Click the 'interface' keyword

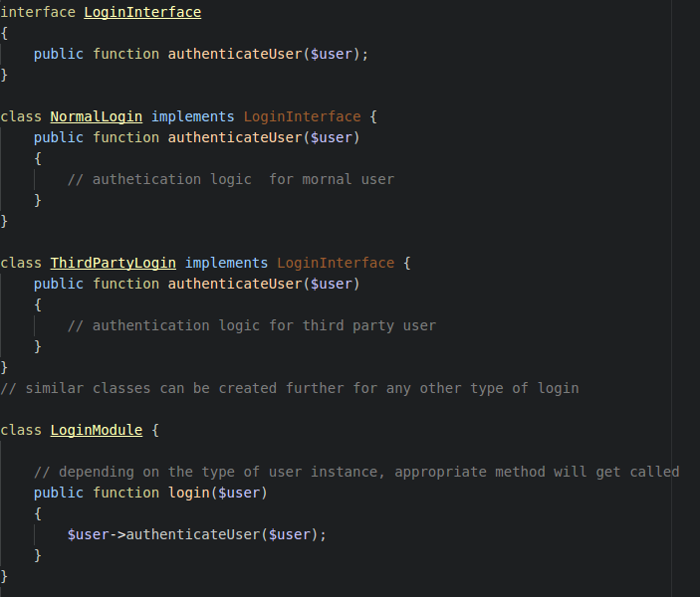38,12
